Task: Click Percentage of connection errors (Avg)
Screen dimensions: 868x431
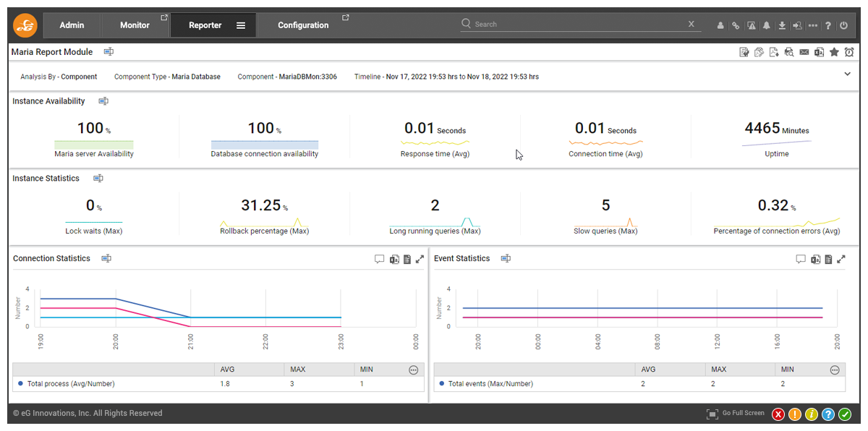Action: tap(777, 215)
